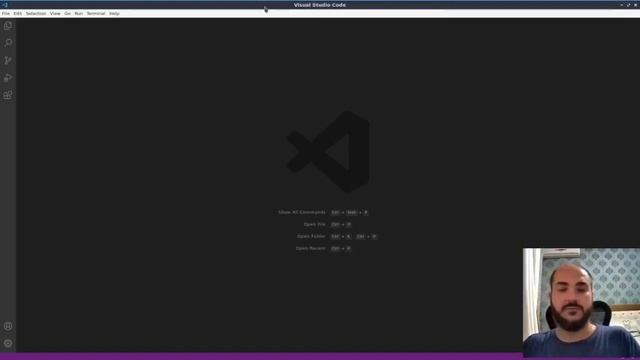Open the Help menu
Viewport: 640px width, 360px height.
point(114,13)
